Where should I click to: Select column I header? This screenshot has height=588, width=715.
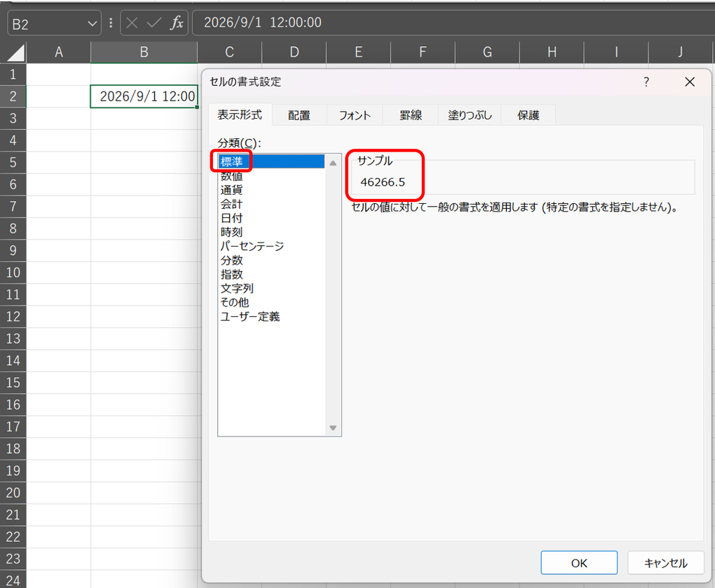click(x=616, y=52)
